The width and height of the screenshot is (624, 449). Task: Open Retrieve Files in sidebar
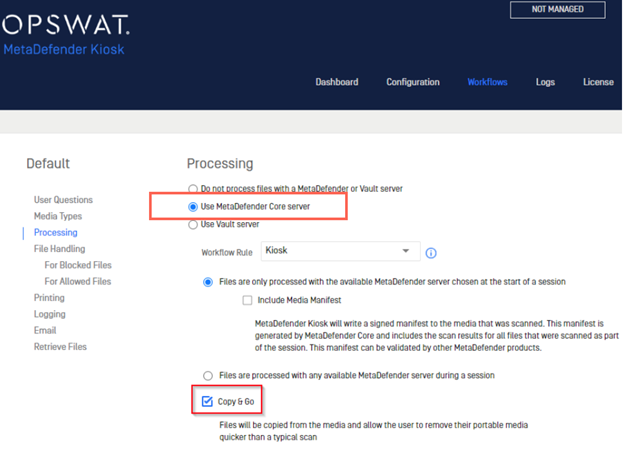[x=60, y=347]
